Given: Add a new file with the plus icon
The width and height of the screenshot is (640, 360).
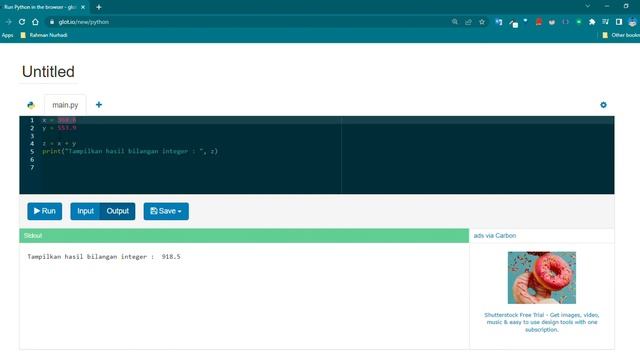Looking at the screenshot, I should pyautogui.click(x=99, y=105).
